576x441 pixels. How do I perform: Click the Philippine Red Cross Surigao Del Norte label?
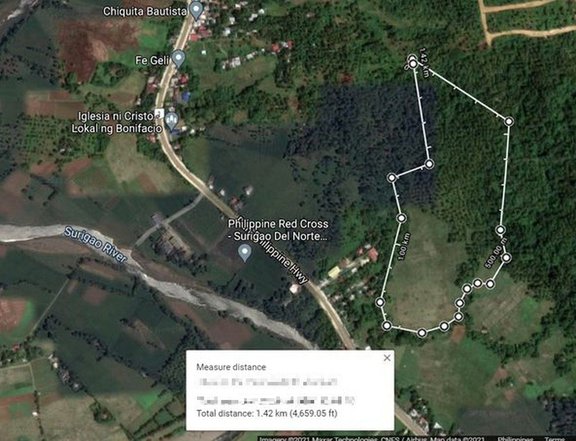click(278, 230)
